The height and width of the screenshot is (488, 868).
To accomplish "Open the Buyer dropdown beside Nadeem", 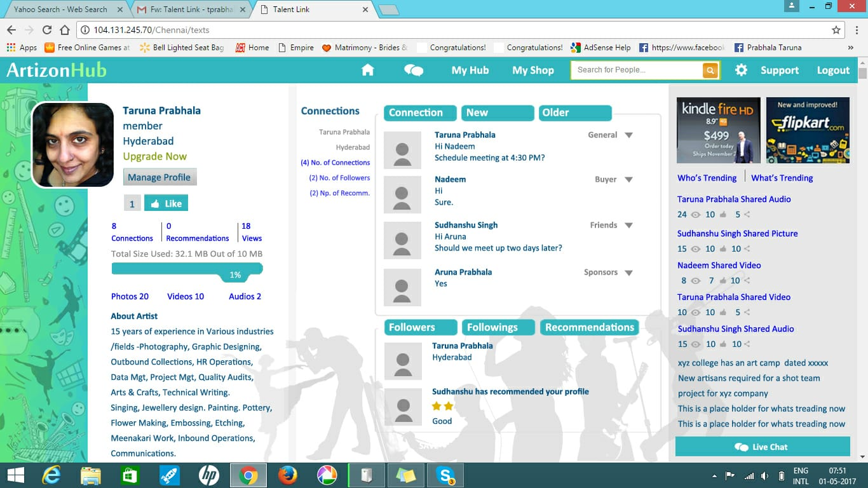I will click(628, 180).
